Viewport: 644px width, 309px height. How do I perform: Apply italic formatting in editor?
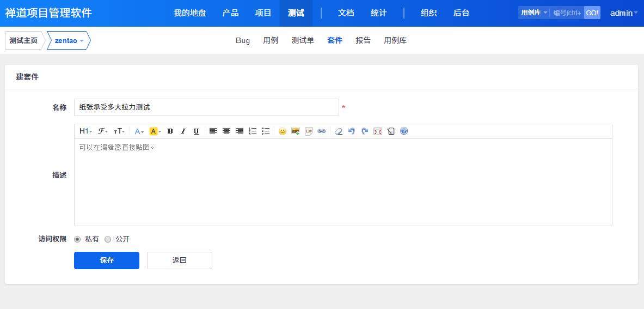click(183, 131)
